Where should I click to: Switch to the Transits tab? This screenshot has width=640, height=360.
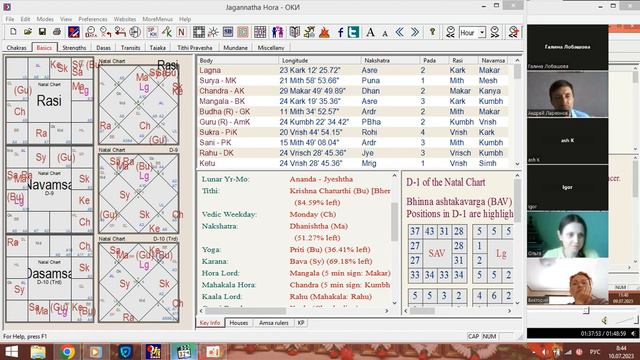tap(131, 47)
